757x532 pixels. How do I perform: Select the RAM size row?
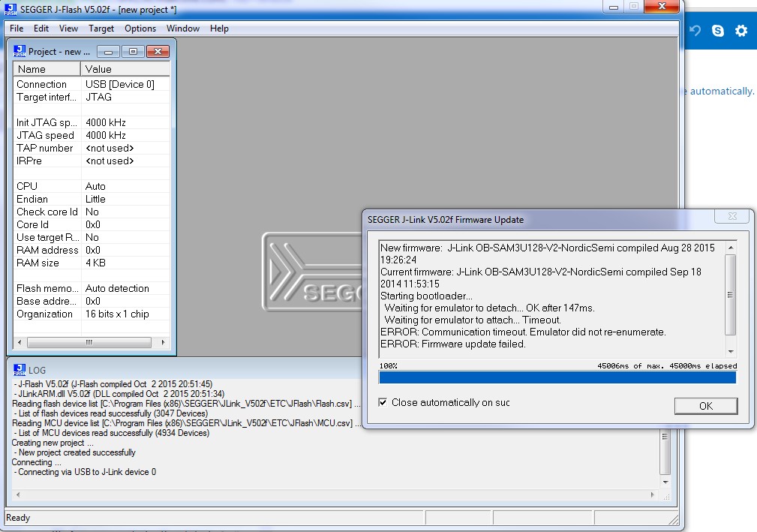[x=92, y=263]
